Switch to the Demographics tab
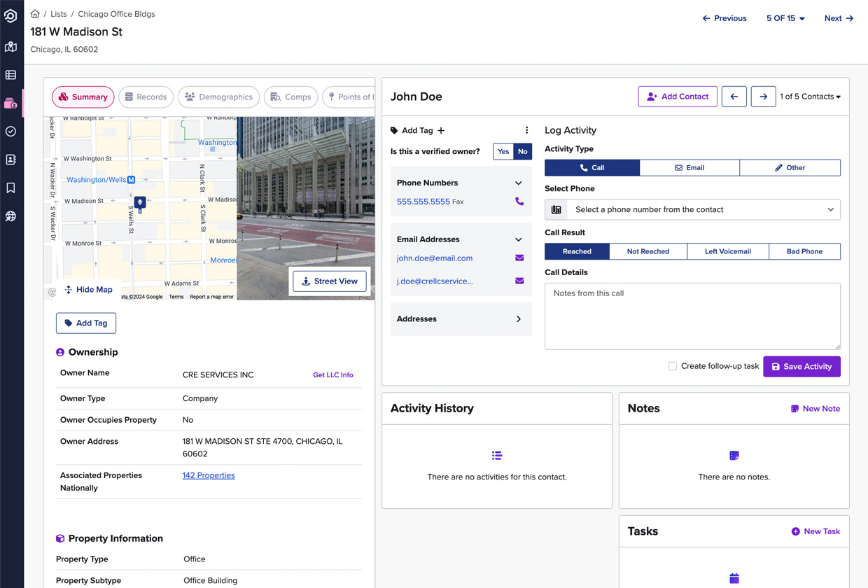Viewport: 868px width, 588px height. pyautogui.click(x=218, y=97)
